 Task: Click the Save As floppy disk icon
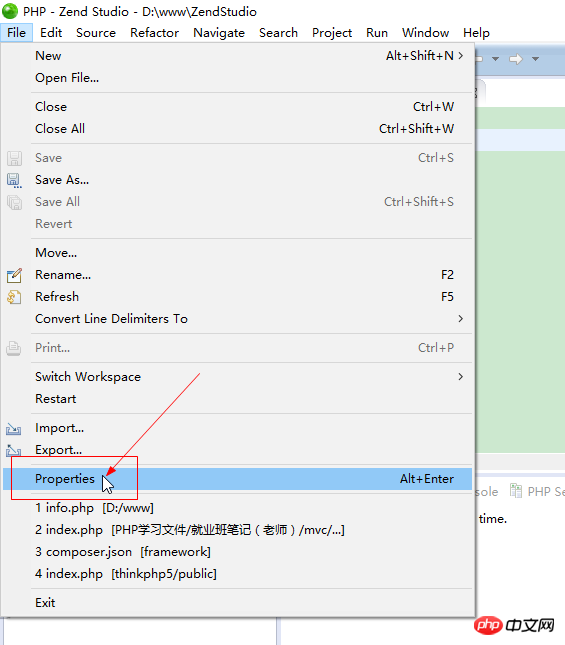[x=14, y=180]
